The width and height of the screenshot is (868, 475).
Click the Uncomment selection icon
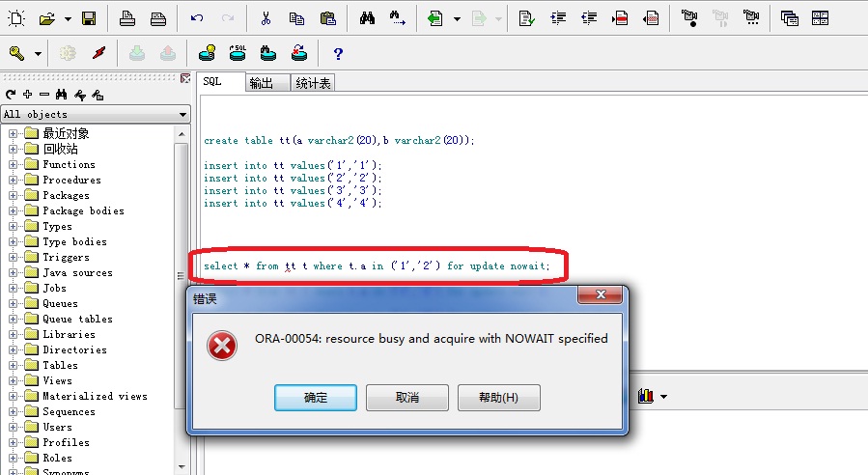pos(651,18)
